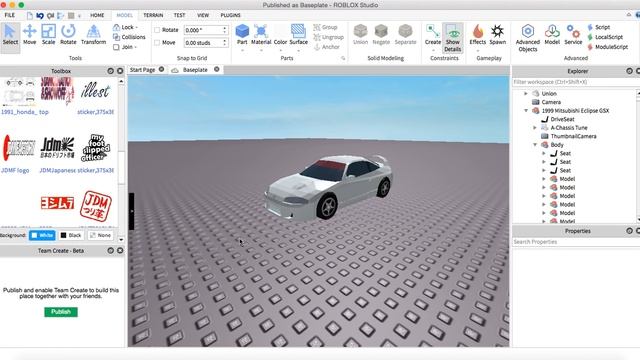
Task: Insert a ModuleScript
Action: [x=607, y=47]
